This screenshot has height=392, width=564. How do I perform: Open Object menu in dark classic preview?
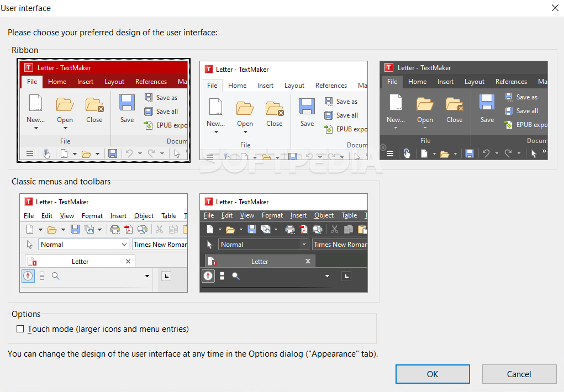(324, 215)
